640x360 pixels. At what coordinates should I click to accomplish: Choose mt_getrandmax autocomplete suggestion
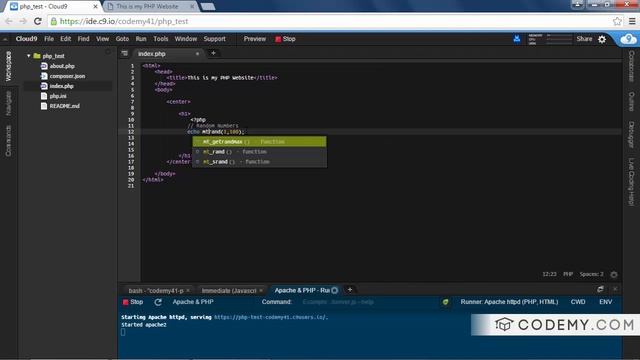pos(259,142)
